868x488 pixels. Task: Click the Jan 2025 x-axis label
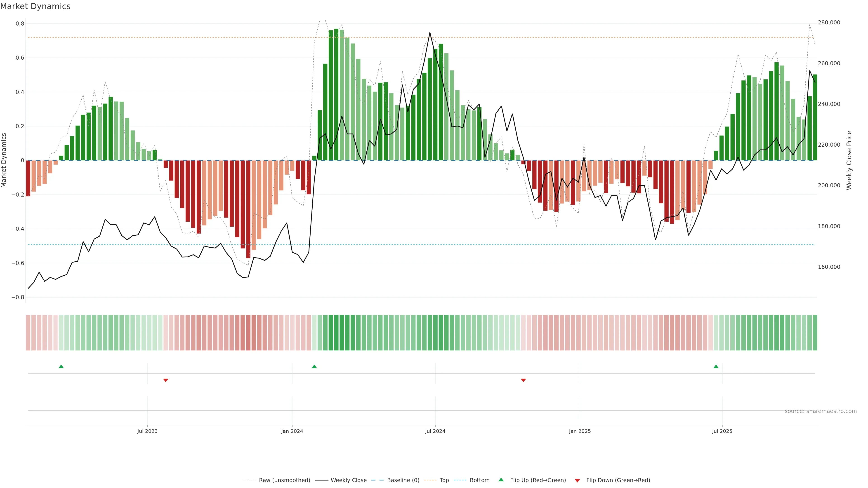580,431
